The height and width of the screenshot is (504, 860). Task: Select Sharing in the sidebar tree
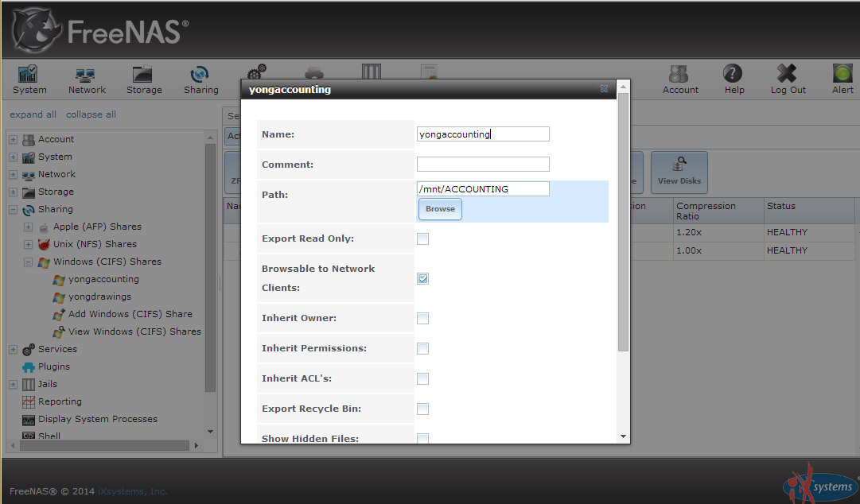pyautogui.click(x=55, y=209)
